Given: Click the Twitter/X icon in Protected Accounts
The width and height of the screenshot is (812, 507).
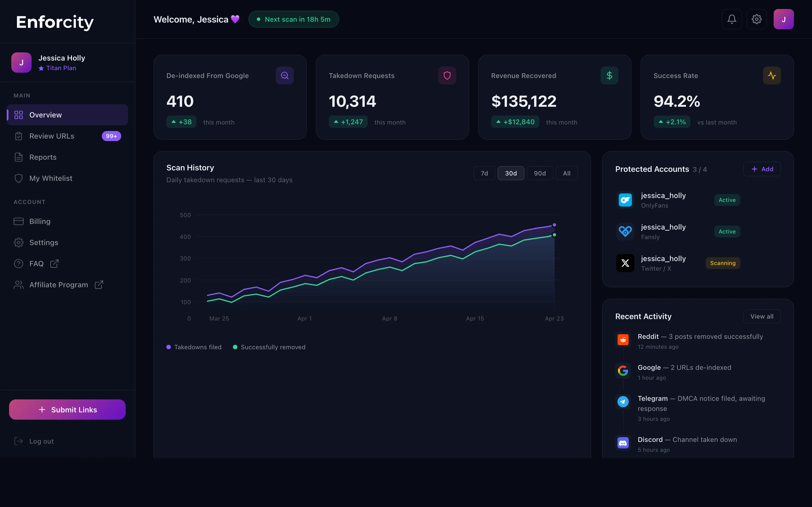Looking at the screenshot, I should (x=625, y=263).
